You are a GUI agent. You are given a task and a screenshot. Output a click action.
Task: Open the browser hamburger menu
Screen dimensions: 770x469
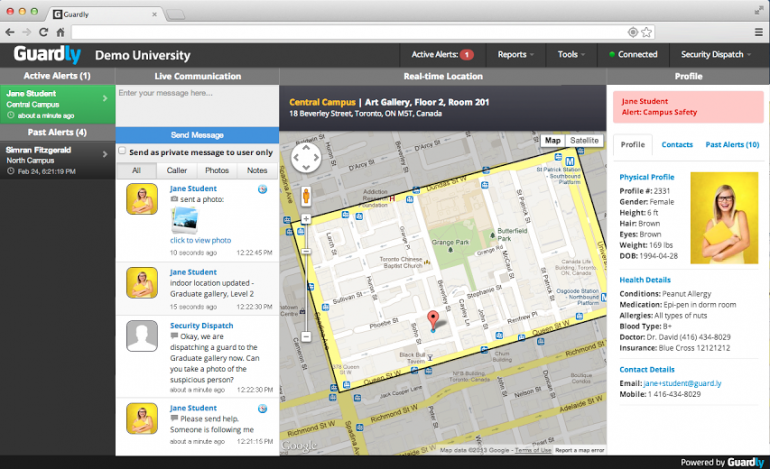(x=758, y=32)
